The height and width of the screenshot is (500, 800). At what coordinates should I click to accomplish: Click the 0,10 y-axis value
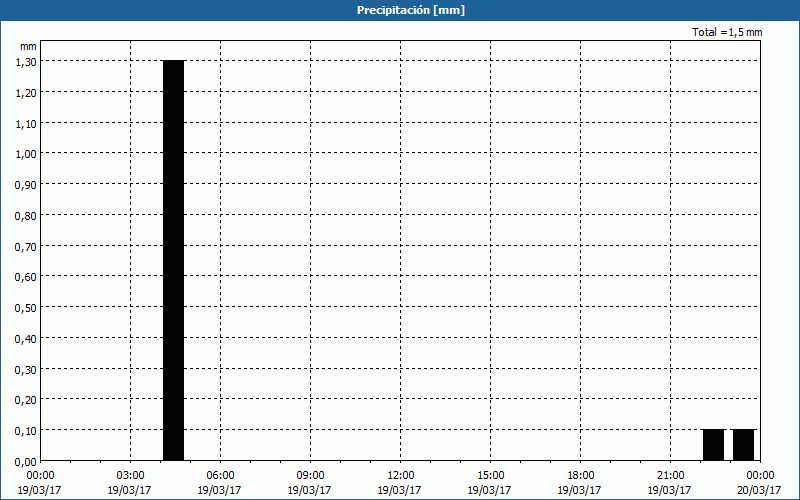[26, 431]
